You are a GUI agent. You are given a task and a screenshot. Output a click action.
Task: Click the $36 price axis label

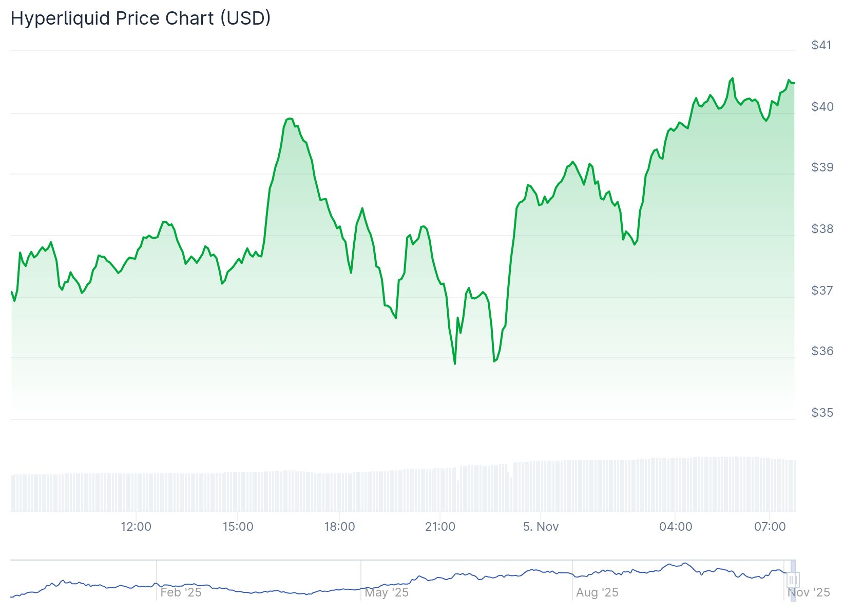[x=821, y=351]
